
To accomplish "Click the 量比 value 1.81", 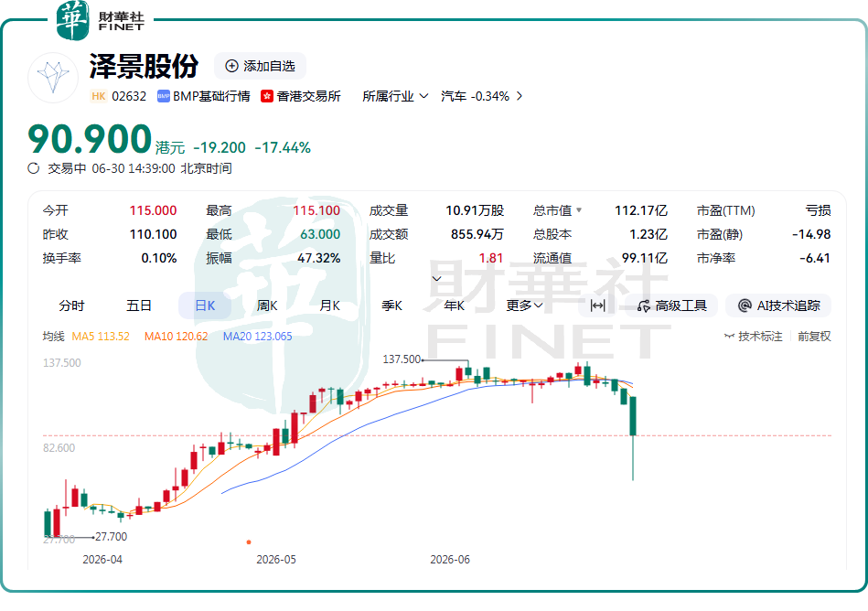I will coord(491,258).
